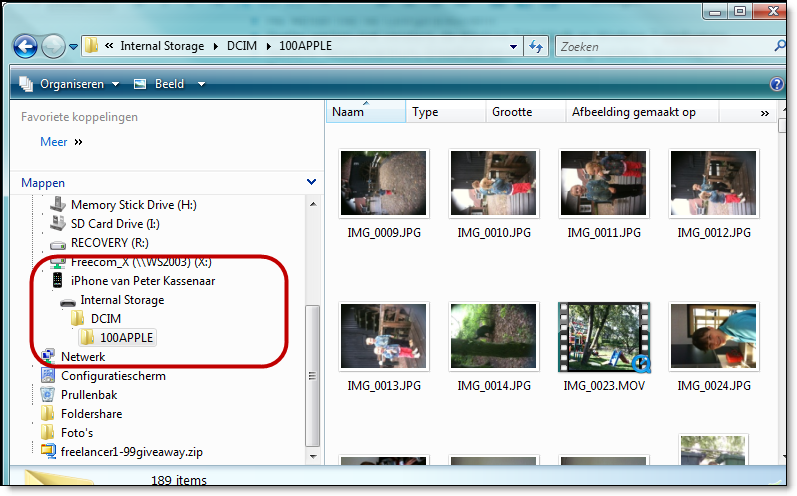Click the folder tree scrollbar thumb
This screenshot has width=797, height=496.
312,376
